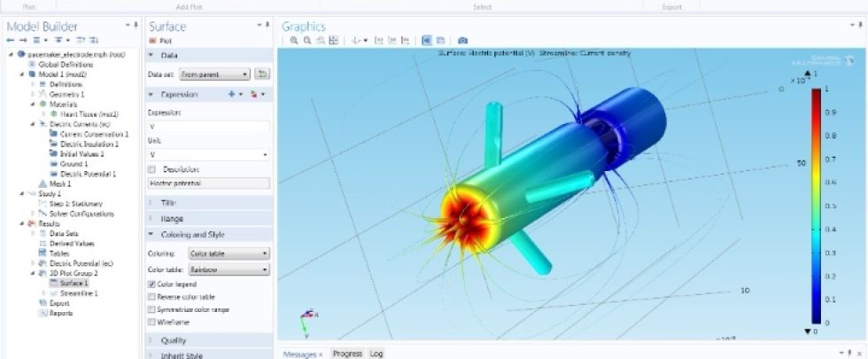
Task: Click the Description text field
Action: [x=209, y=183]
